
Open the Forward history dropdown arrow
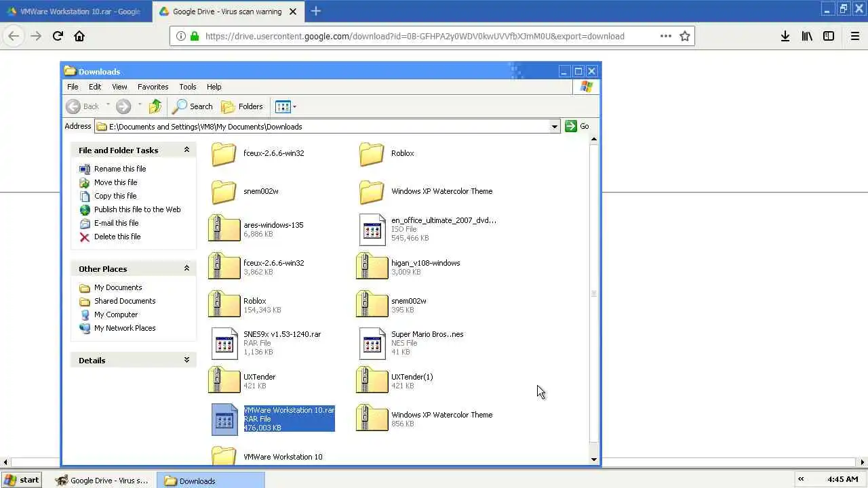(140, 105)
